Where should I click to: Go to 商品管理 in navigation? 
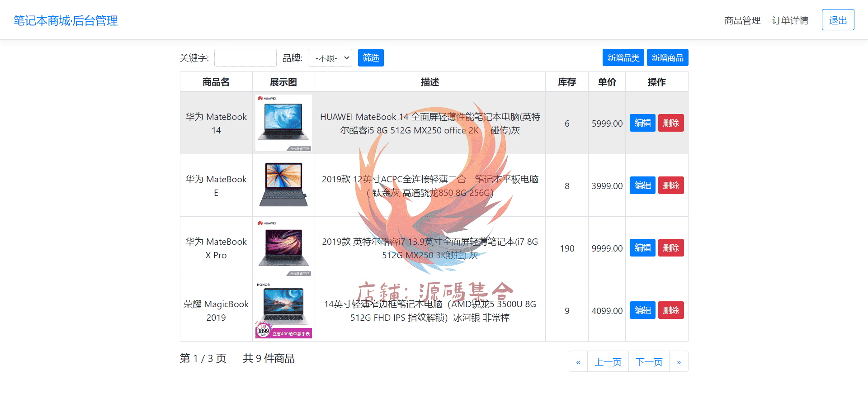pyautogui.click(x=742, y=20)
